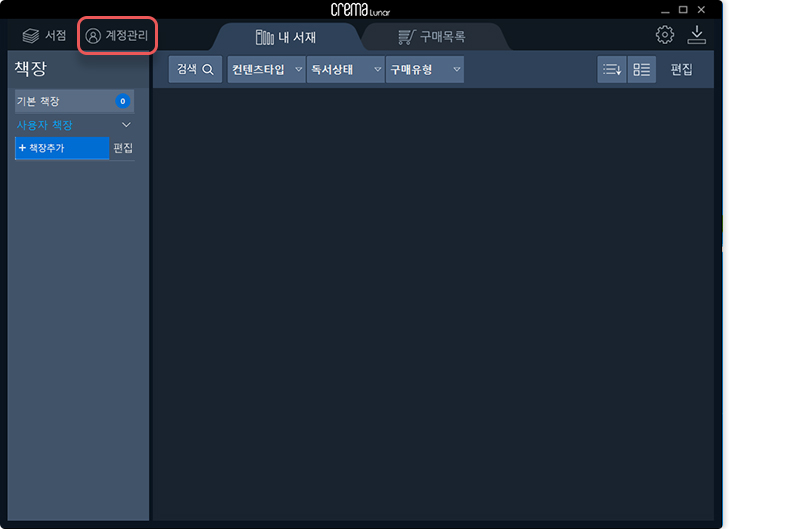
Task: Collapse the 사용자 책장 chevron
Action: tap(126, 125)
